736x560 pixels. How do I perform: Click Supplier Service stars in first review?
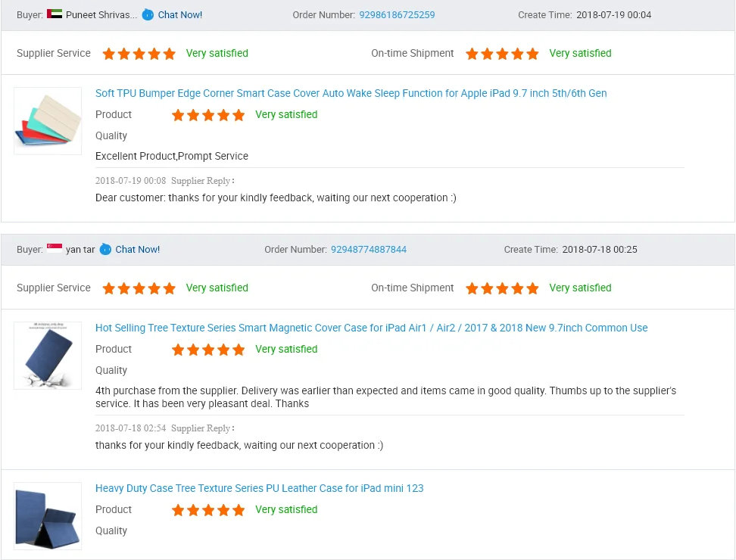[139, 54]
